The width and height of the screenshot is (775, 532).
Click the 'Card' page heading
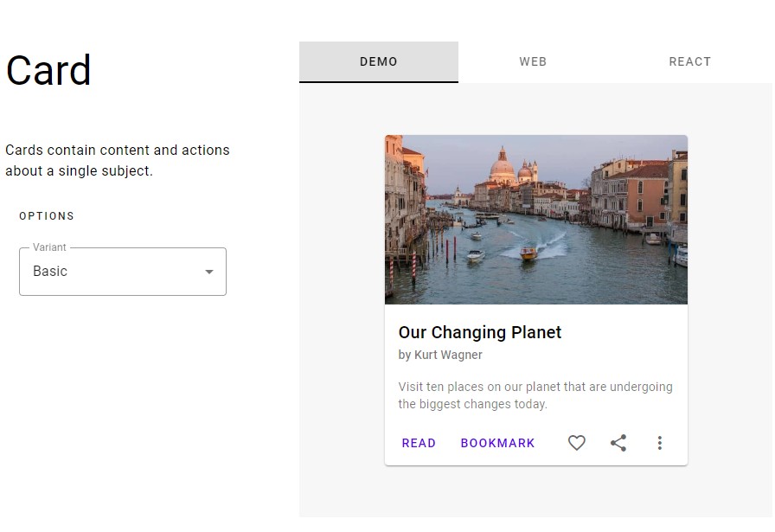pyautogui.click(x=48, y=70)
